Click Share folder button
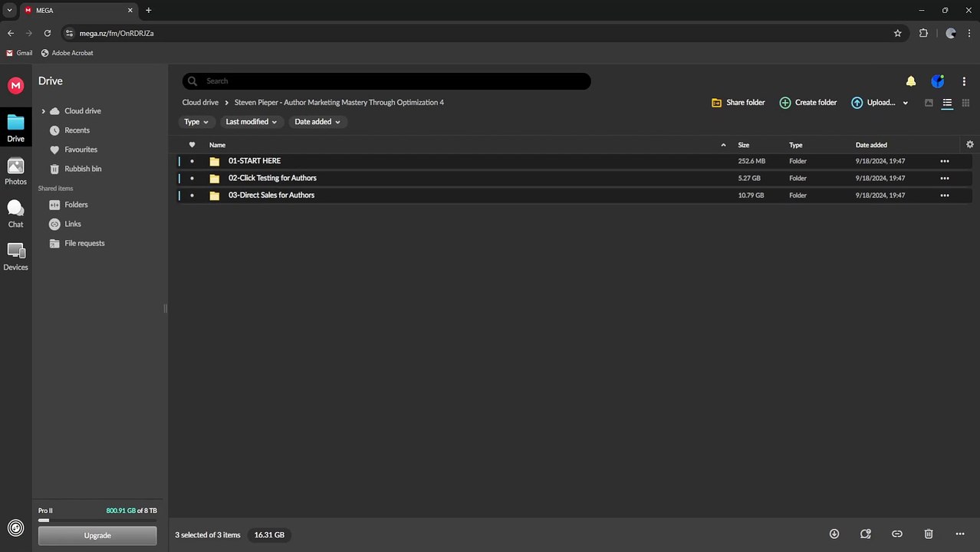The height and width of the screenshot is (552, 980). pyautogui.click(x=738, y=103)
